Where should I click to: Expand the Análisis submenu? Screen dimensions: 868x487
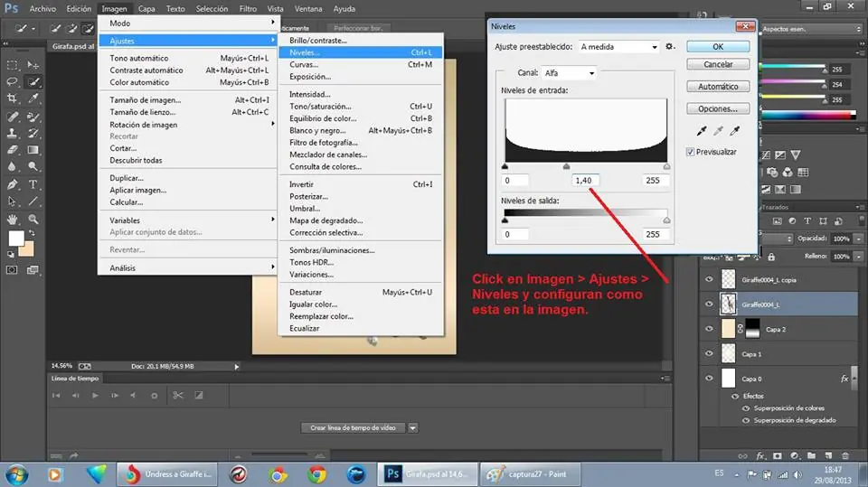[x=188, y=267]
